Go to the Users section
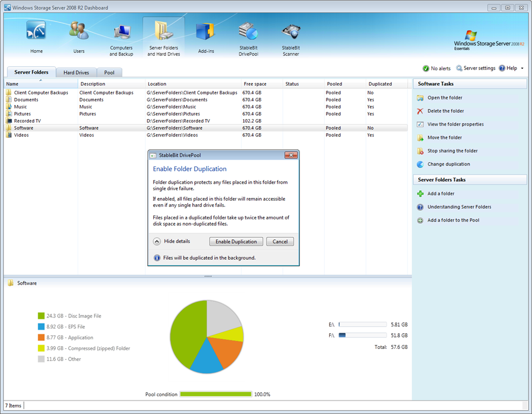Image resolution: width=532 pixels, height=414 pixels. point(79,37)
